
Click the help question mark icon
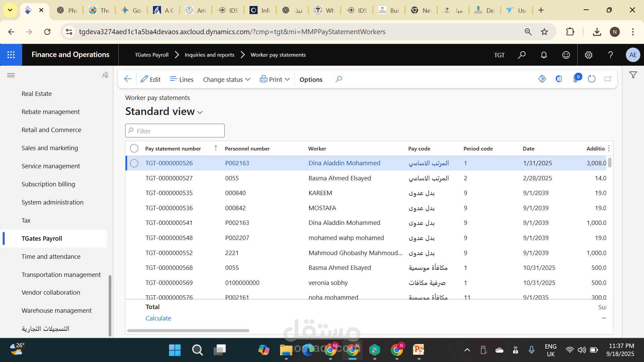(610, 55)
